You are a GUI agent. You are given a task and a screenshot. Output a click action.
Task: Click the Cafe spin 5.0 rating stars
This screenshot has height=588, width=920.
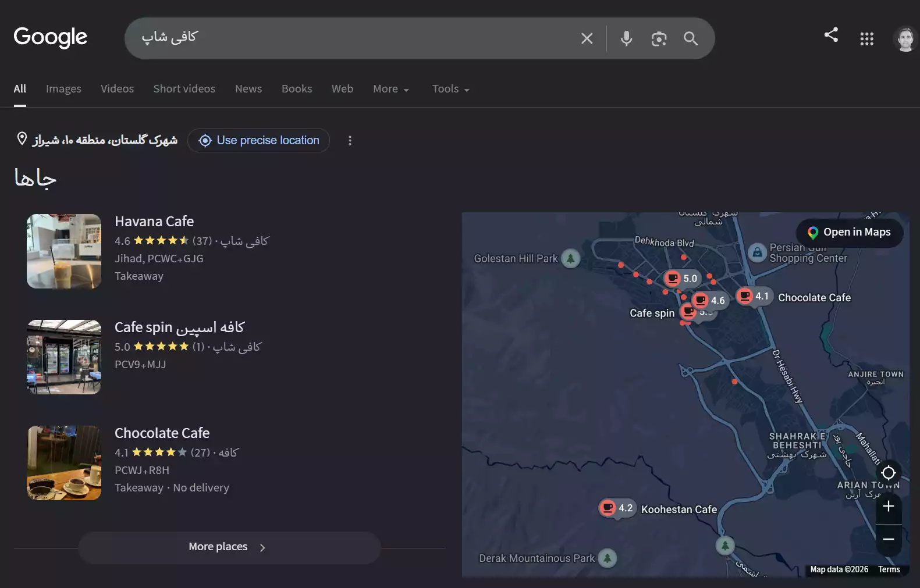(161, 346)
